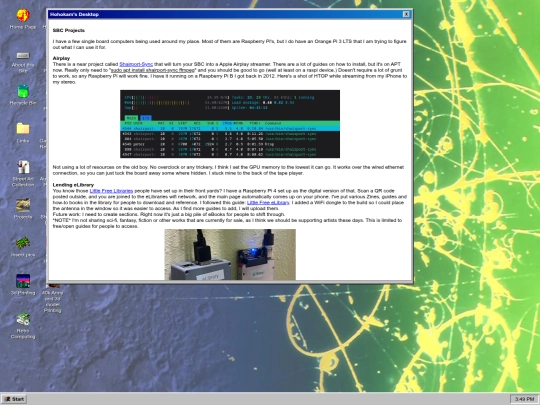The height and width of the screenshot is (405, 540).
Task: Open the Street Art Collection icon
Action: pos(23,174)
